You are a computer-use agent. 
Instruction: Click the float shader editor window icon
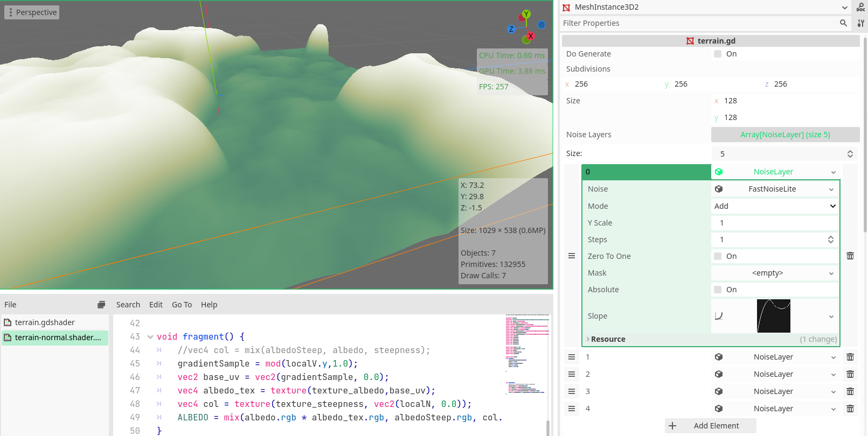[101, 305]
